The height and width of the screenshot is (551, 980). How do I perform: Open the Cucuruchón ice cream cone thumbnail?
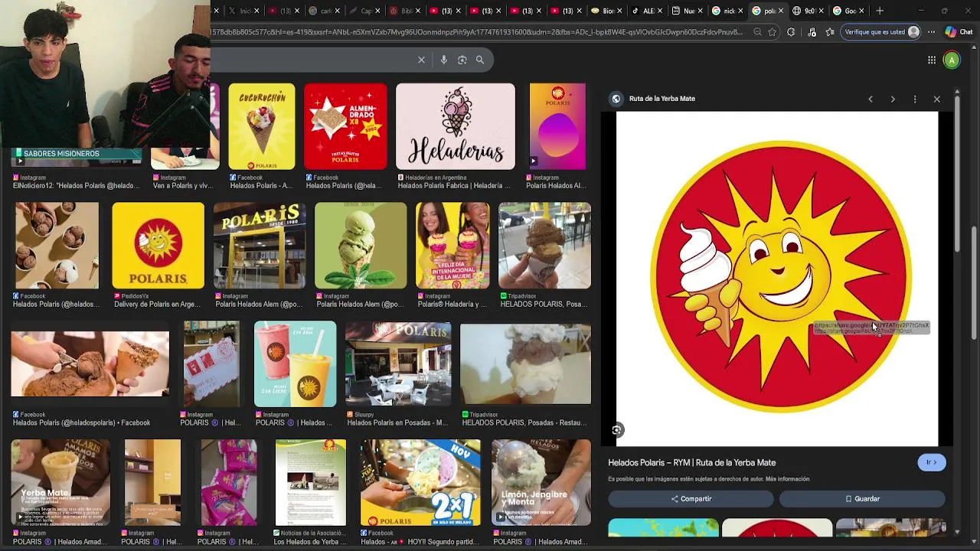261,126
